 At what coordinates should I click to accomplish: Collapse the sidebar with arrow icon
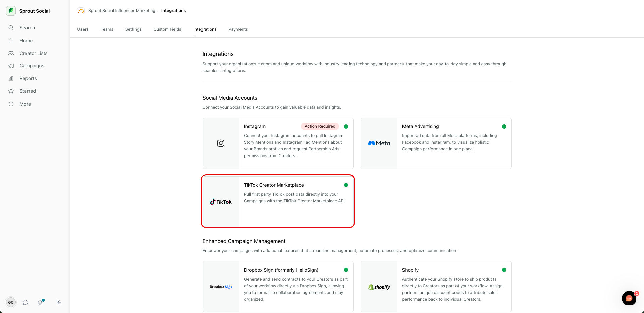(59, 302)
